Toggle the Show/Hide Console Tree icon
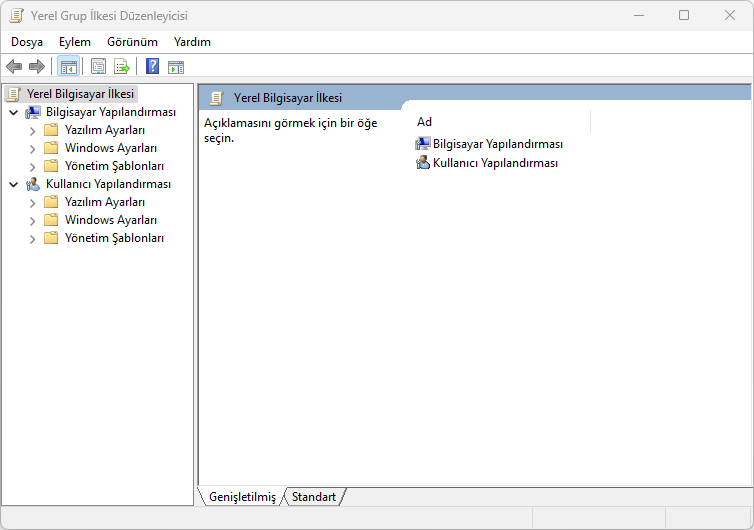Viewport: 754px width, 530px height. click(x=68, y=66)
